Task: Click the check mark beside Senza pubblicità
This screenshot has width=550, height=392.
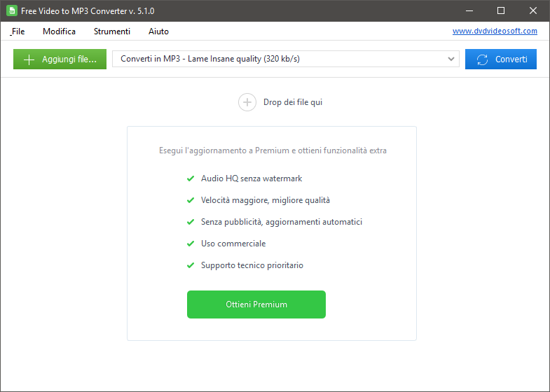Action: click(x=191, y=222)
